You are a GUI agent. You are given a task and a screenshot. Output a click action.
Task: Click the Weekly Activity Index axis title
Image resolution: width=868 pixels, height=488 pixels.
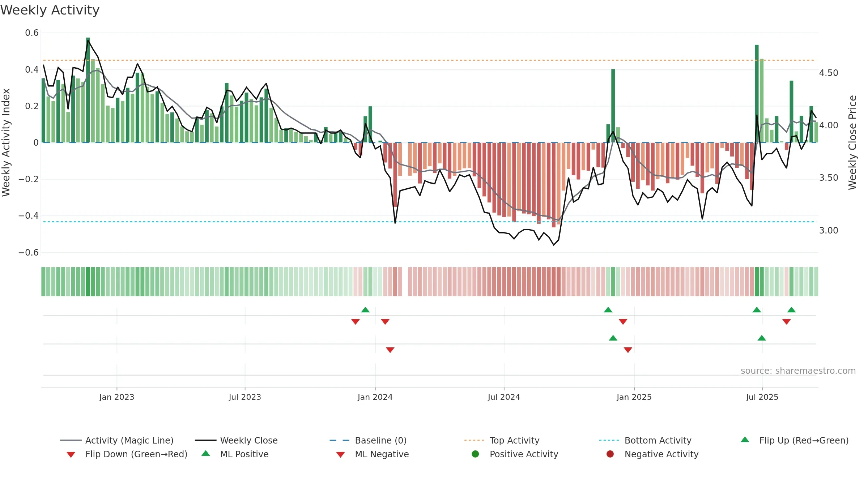[6, 142]
